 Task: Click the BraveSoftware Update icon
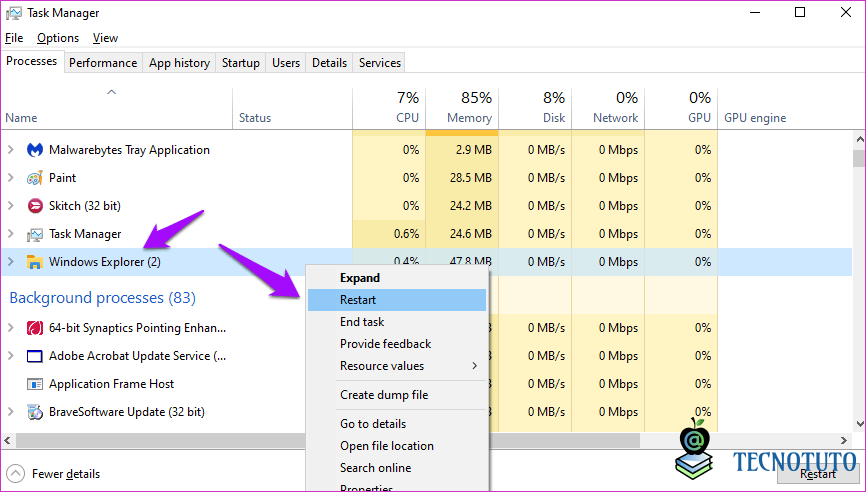35,412
